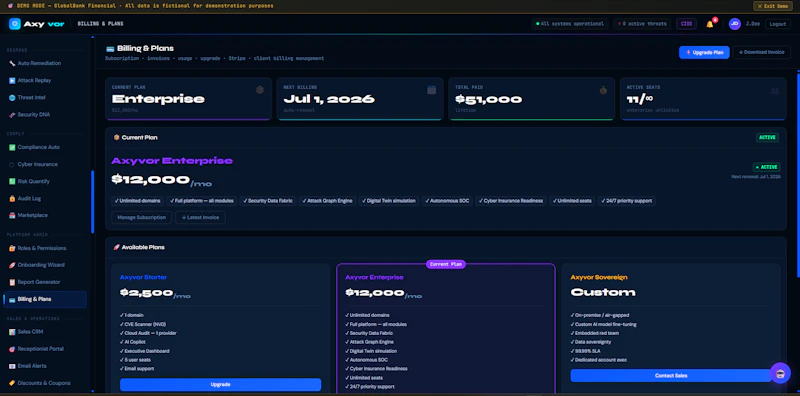Click the Axyvor Starter plan title
Image resolution: width=800 pixels, height=396 pixels.
[x=143, y=278]
